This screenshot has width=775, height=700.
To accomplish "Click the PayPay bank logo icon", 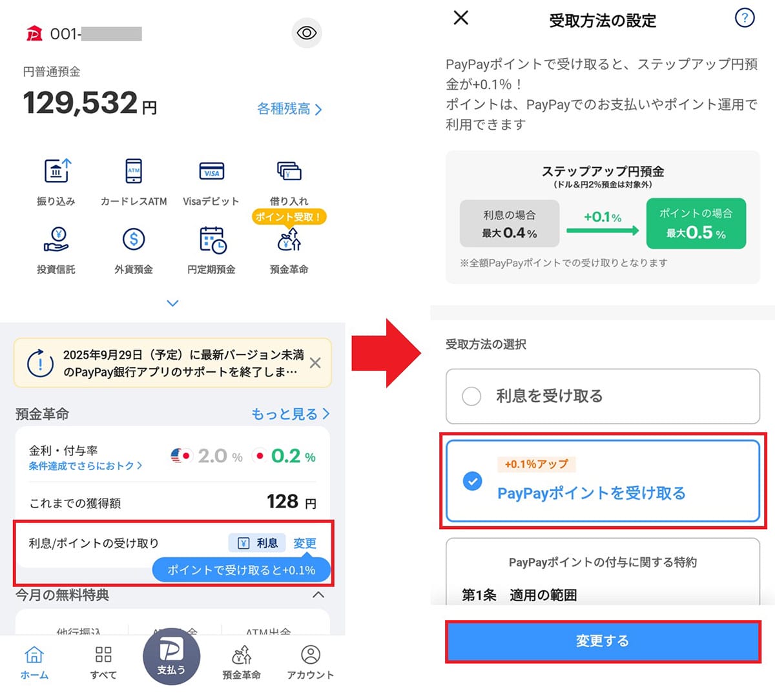I will (34, 33).
